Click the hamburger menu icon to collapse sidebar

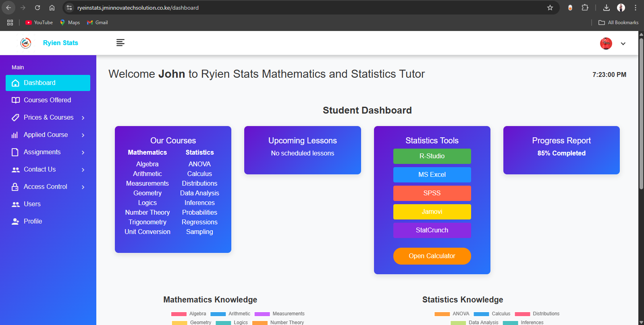pos(120,43)
